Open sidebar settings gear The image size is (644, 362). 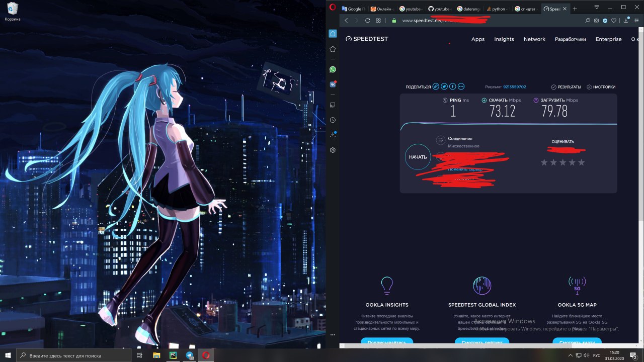tap(333, 150)
